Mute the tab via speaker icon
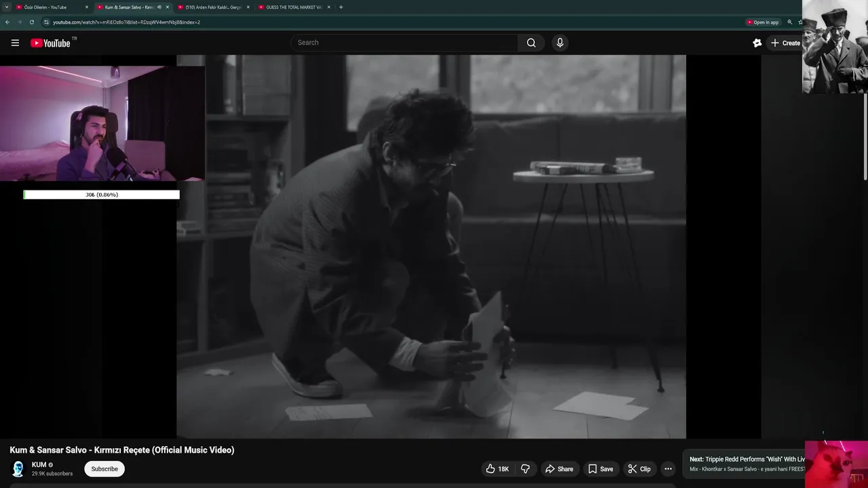The width and height of the screenshot is (868, 488). [159, 7]
